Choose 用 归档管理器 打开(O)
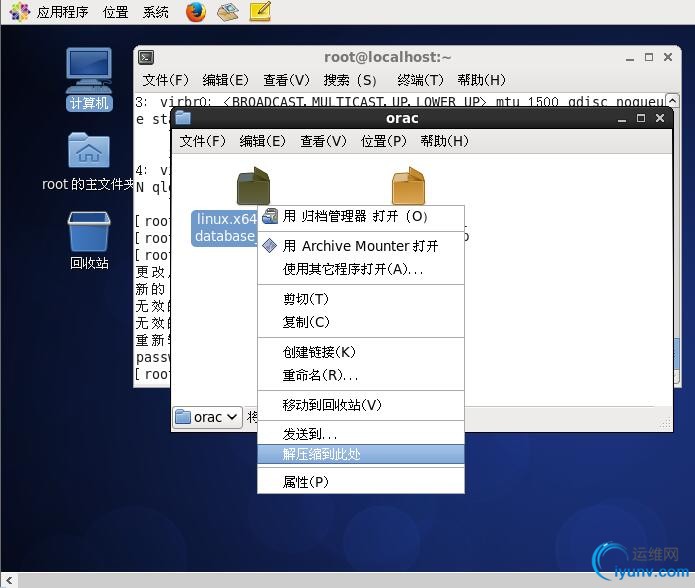This screenshot has height=588, width=695. [x=361, y=216]
